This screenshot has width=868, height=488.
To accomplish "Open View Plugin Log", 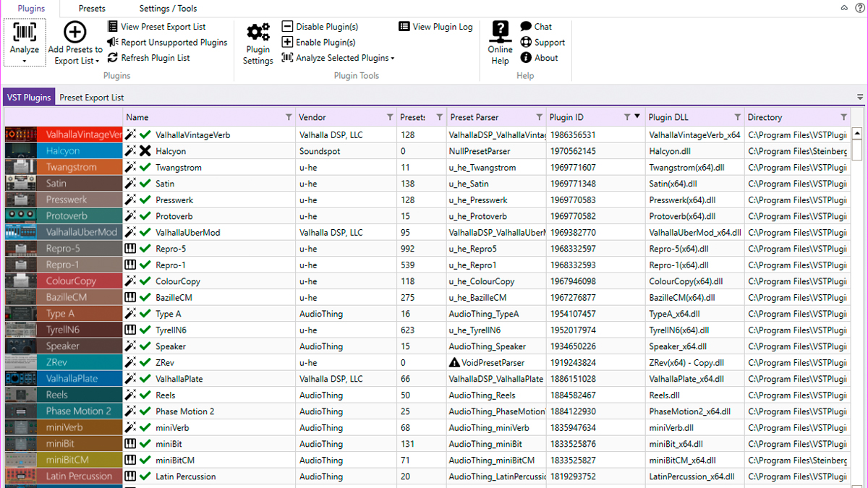I will pos(435,27).
